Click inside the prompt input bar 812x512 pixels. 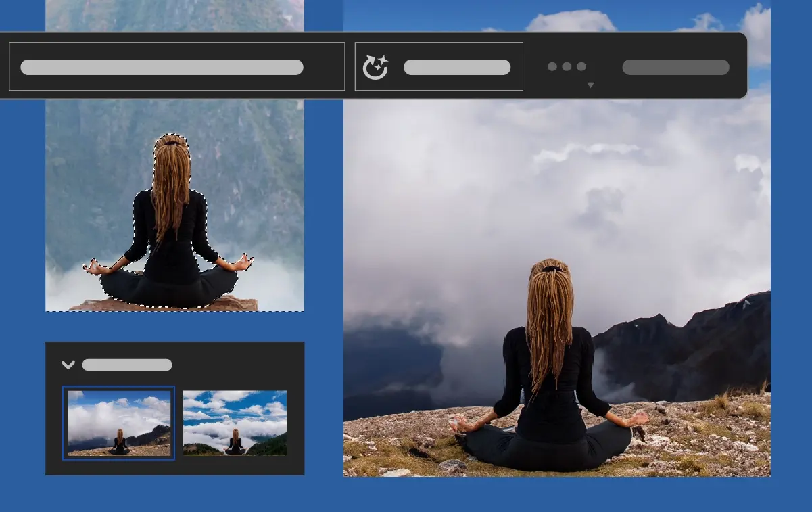point(162,67)
